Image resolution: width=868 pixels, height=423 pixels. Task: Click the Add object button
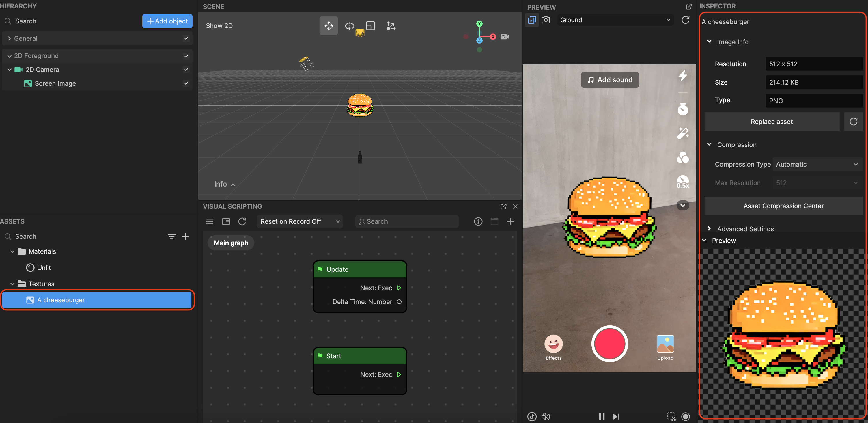point(167,21)
